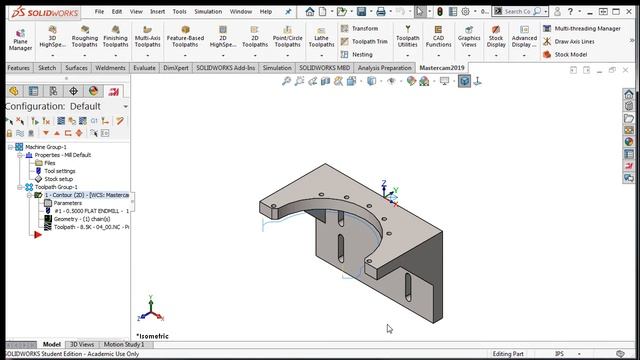Viewport: 640px width, 360px height.
Task: Click the Toolpath Trim button
Action: pyautogui.click(x=364, y=42)
